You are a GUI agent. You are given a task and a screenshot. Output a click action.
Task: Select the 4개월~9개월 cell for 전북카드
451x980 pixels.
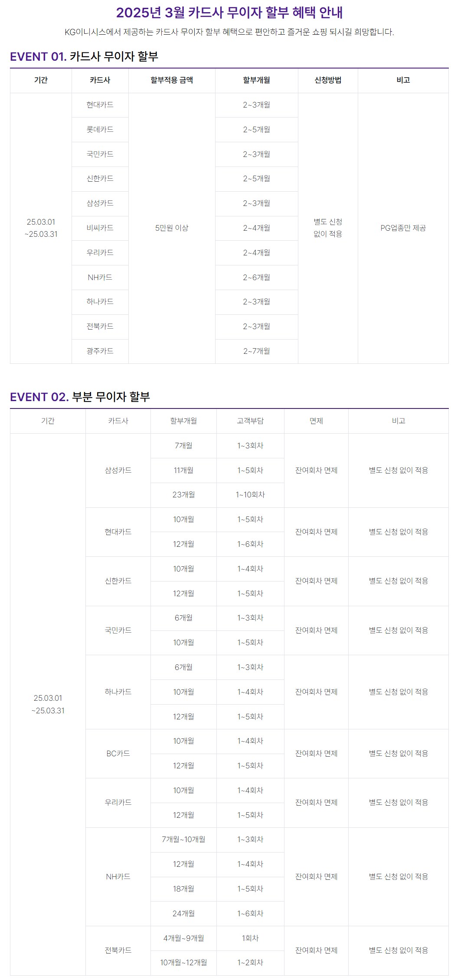pyautogui.click(x=183, y=938)
